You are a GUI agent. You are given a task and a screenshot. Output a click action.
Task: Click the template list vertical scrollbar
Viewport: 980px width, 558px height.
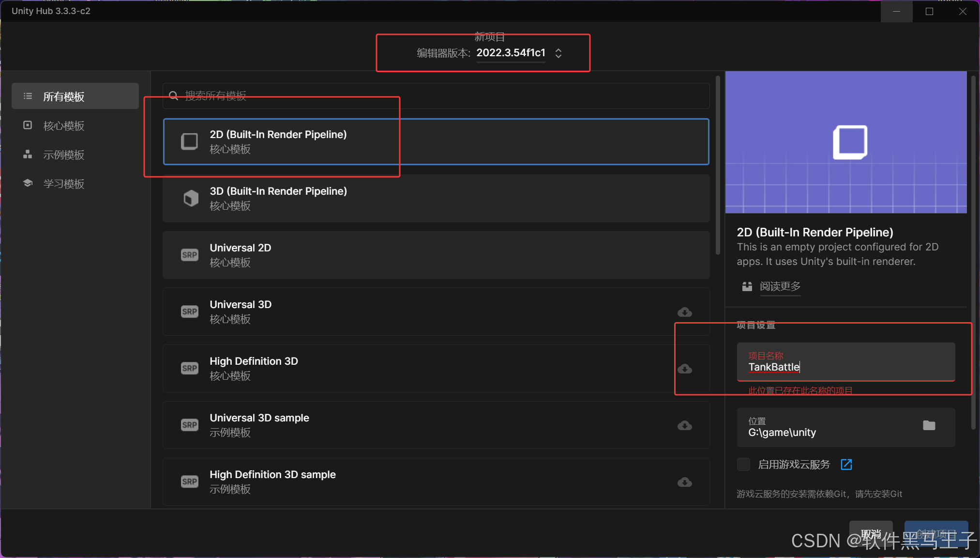[x=718, y=165]
